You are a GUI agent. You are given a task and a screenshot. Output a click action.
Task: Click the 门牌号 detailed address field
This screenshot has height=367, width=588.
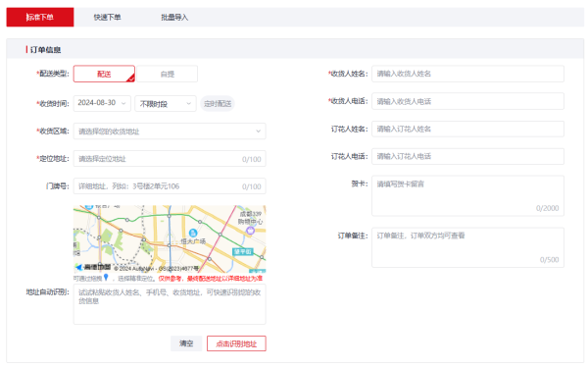(170, 185)
